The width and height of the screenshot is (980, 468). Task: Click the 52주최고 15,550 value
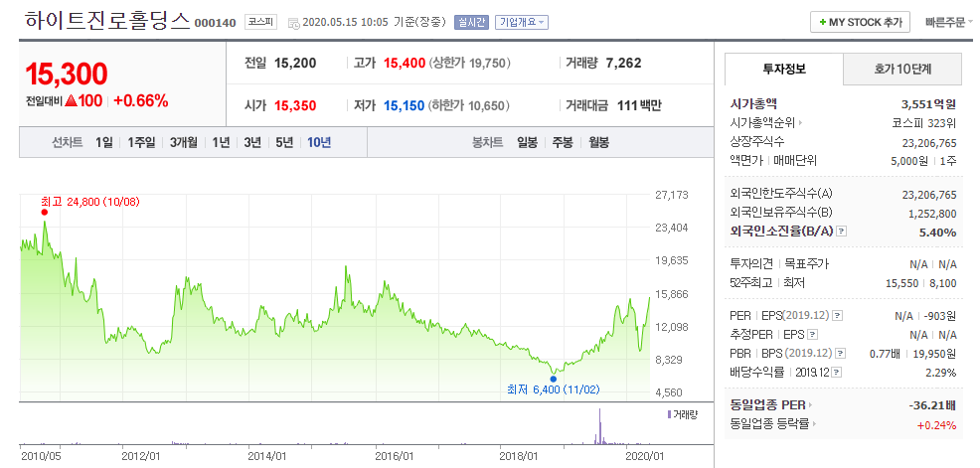pos(901,283)
